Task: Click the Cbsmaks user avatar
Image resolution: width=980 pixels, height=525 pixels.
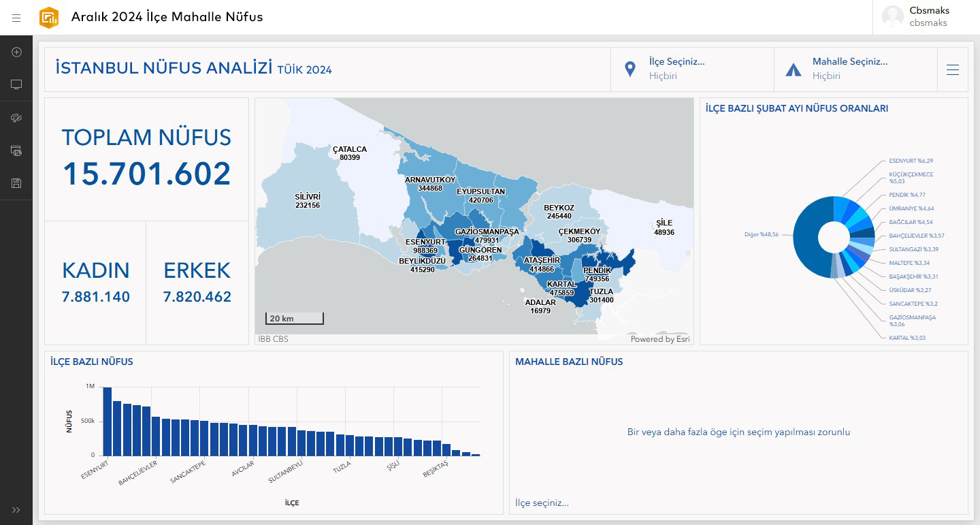Action: 892,17
